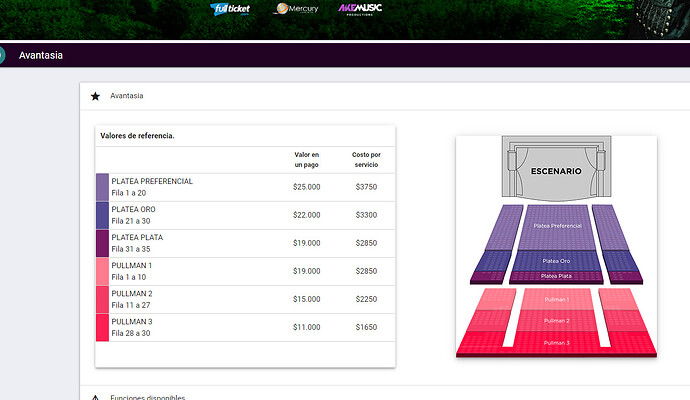Select Pullman 1 center section on map
Image resolution: width=690 pixels, height=400 pixels.
pos(557,300)
